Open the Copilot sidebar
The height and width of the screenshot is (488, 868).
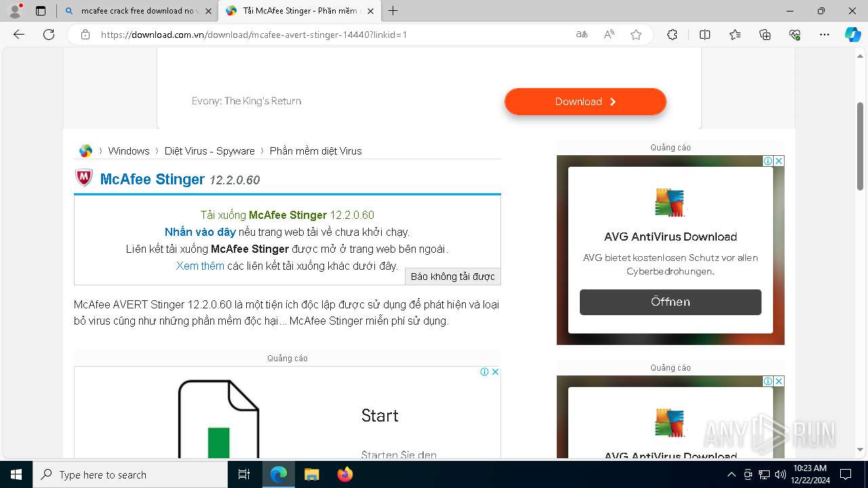(x=852, y=35)
